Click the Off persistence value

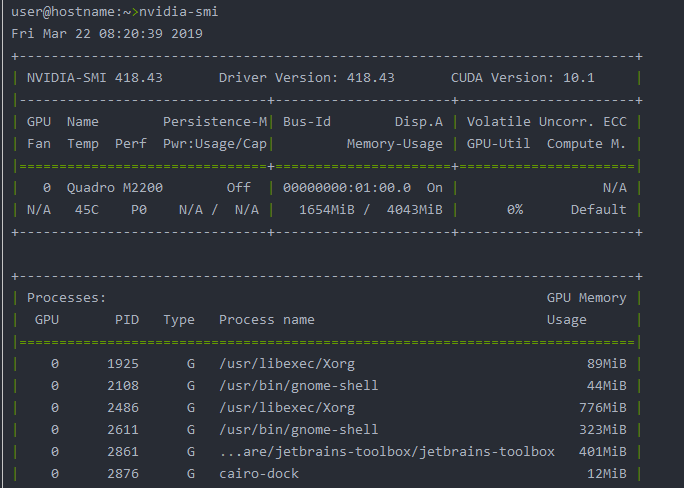pyautogui.click(x=239, y=188)
